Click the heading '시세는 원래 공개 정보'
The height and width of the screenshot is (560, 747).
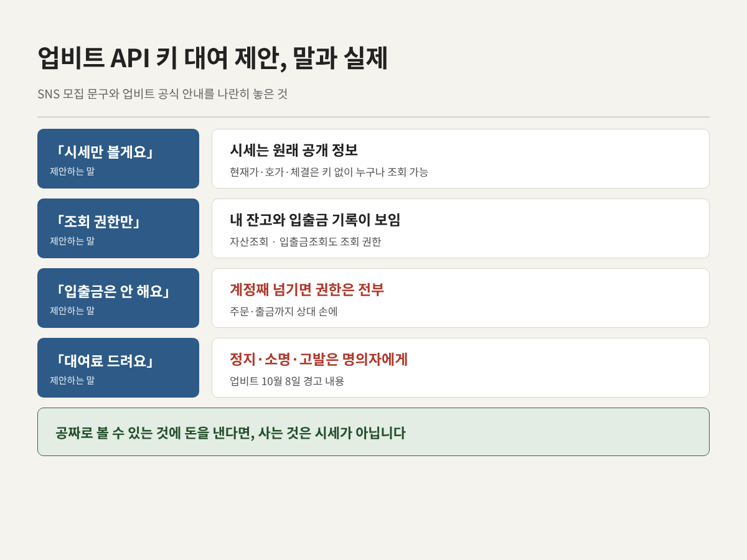click(294, 150)
